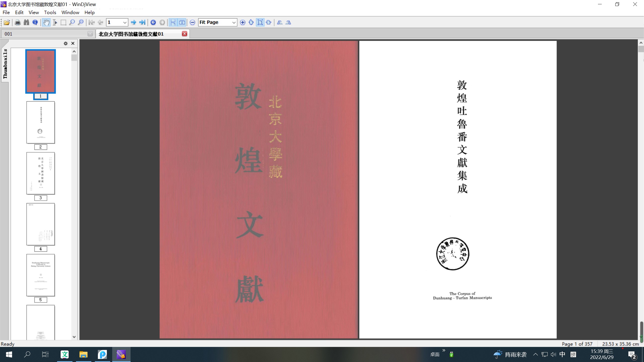Click the main view scroll-up arrow
Image resolution: width=644 pixels, height=362 pixels.
pos(641,43)
